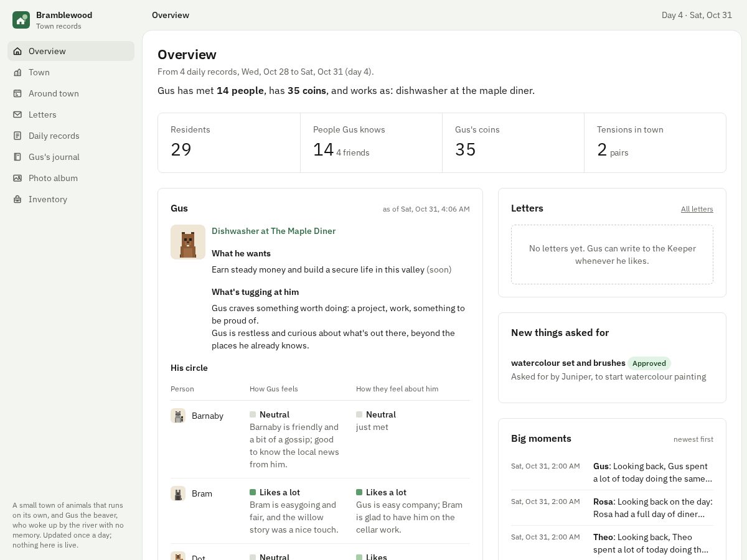
Task: Open the Town section
Action: pyautogui.click(x=71, y=72)
